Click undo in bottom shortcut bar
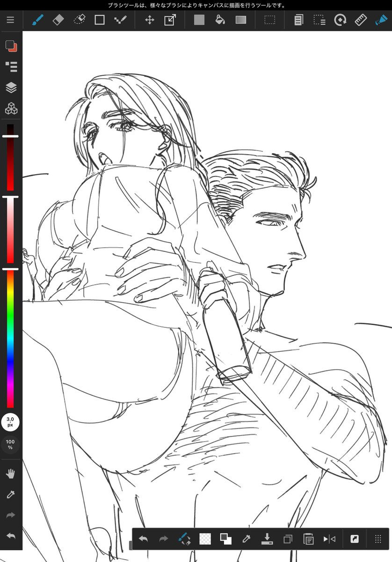This screenshot has height=562, width=392. pos(143,539)
